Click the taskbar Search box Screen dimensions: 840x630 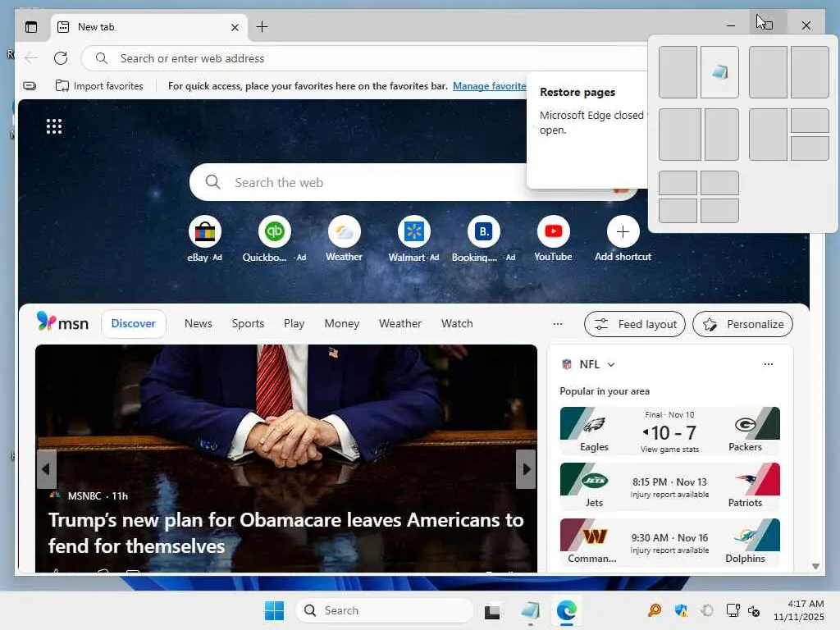pos(385,610)
